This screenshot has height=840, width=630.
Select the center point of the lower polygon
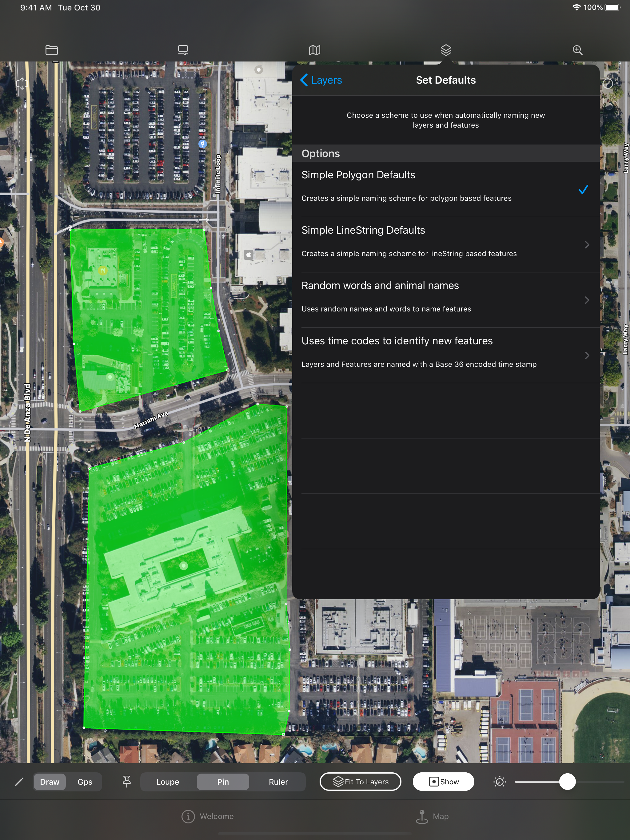[x=184, y=566]
